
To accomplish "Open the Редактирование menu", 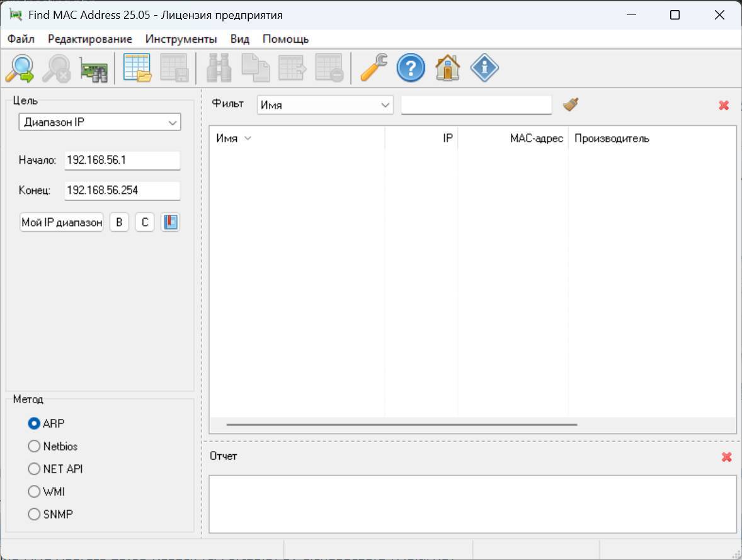I will [x=90, y=39].
